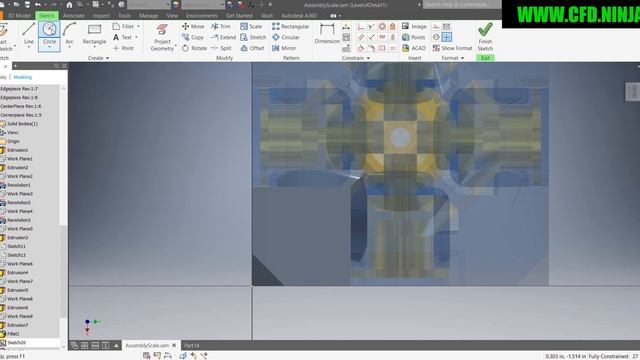This screenshot has height=360, width=640.
Task: Apply the Scale tool
Action: [251, 26]
